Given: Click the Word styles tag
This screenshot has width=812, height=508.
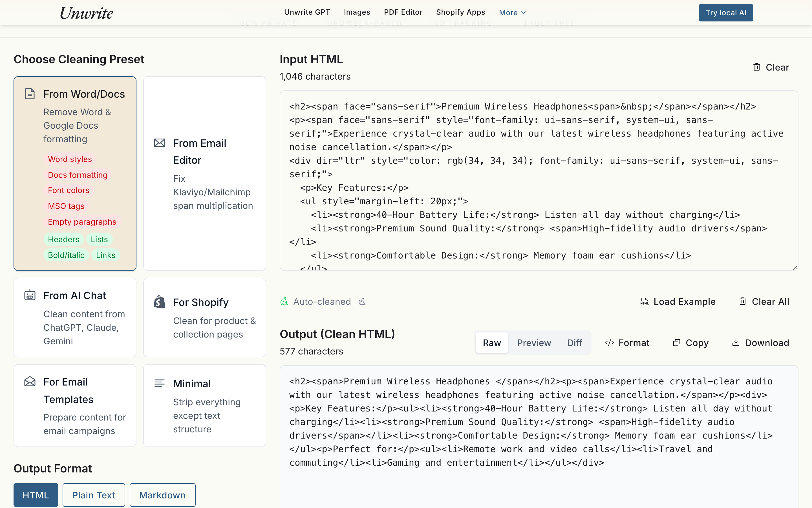Looking at the screenshot, I should tap(70, 159).
